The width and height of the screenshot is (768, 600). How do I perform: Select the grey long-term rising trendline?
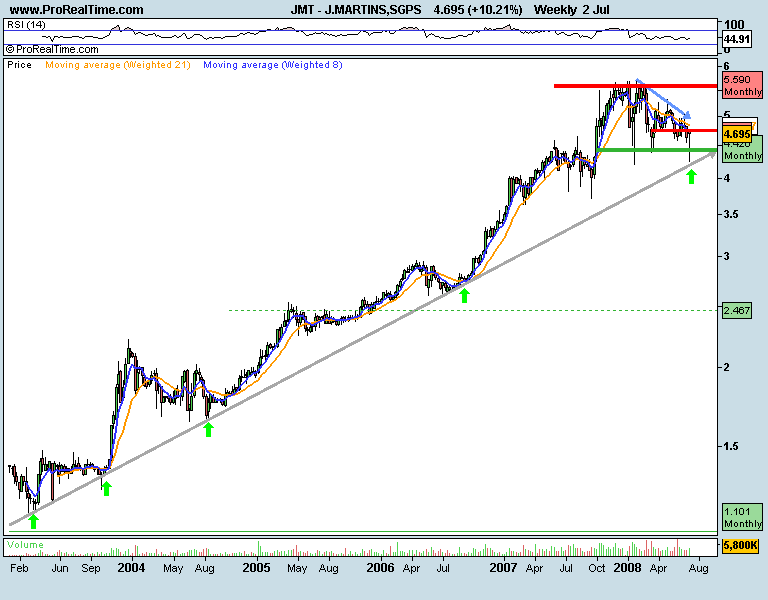(362, 339)
